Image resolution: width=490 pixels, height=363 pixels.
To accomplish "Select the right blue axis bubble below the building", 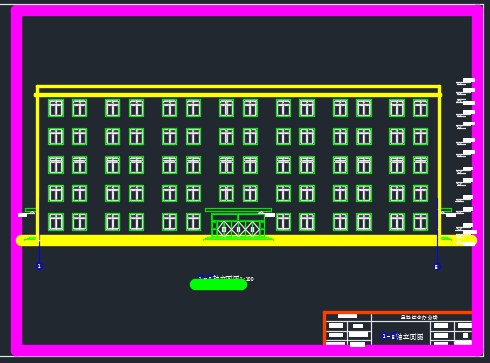I will [x=437, y=266].
